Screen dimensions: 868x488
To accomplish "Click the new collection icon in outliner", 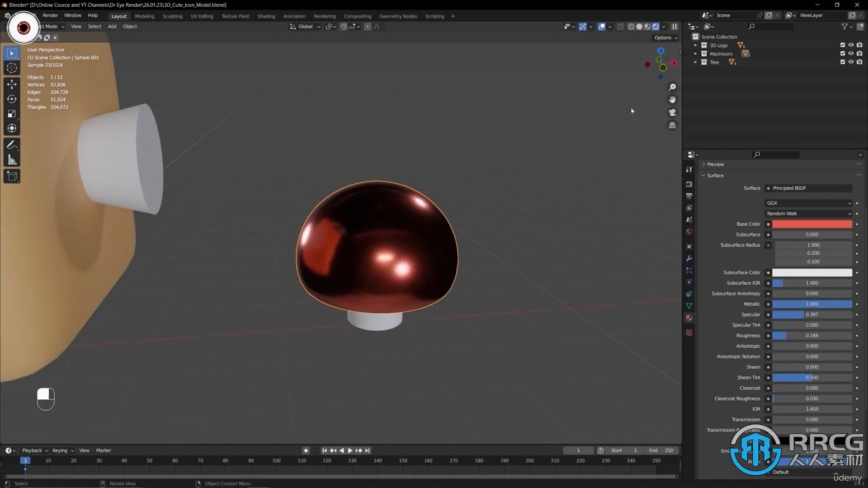I will coord(860,26).
